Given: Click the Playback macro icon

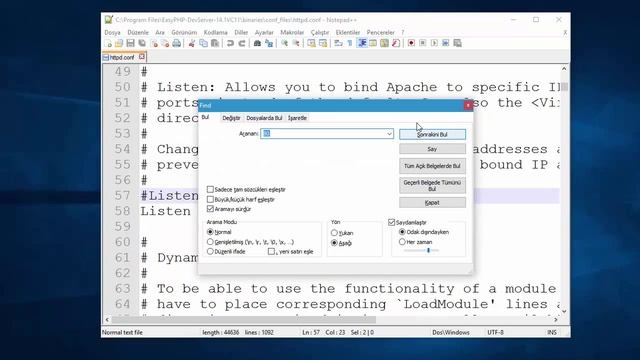Looking at the screenshot, I should point(434,43).
